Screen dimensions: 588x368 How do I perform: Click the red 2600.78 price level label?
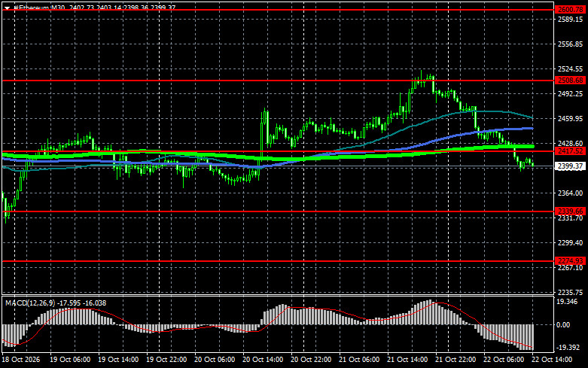point(570,9)
